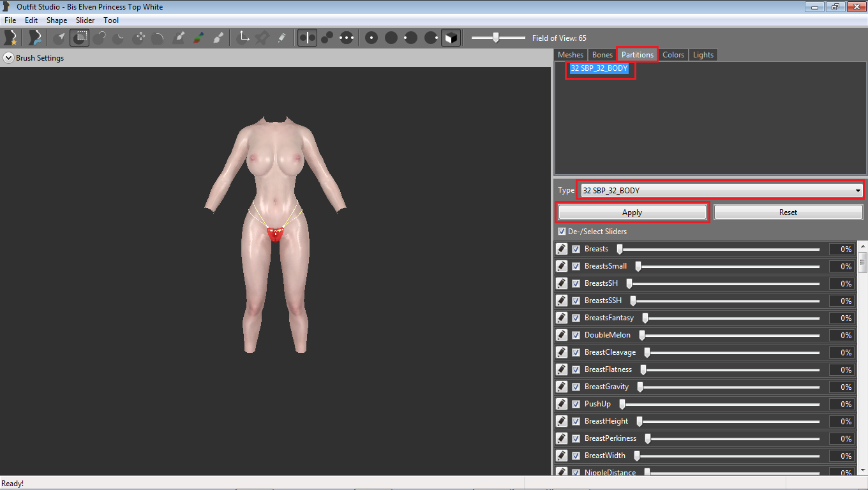The height and width of the screenshot is (490, 868).
Task: Click the Load Outfit icon
Action: coord(35,38)
